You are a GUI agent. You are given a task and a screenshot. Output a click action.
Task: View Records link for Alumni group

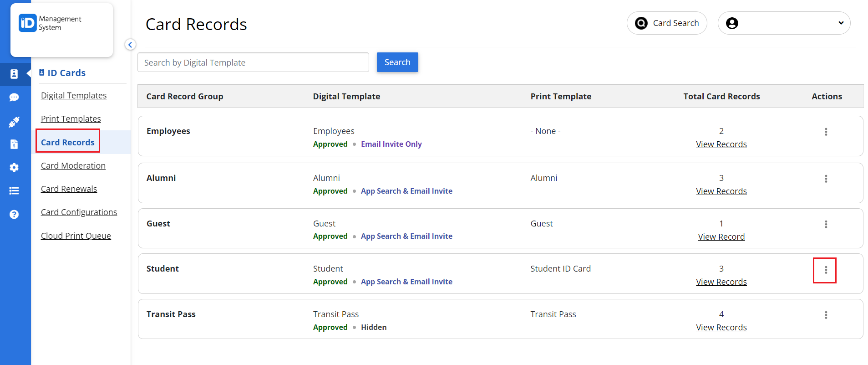pos(721,191)
